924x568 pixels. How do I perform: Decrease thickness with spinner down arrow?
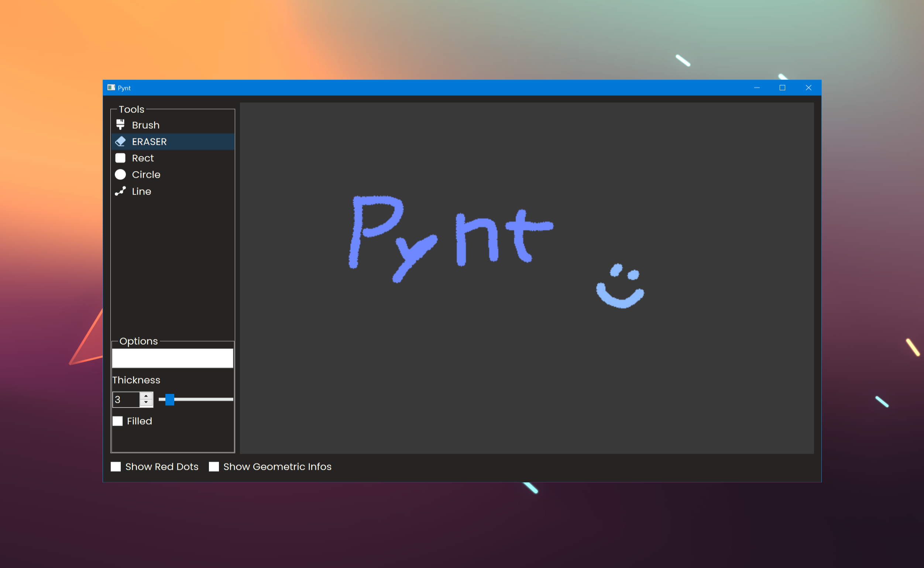point(146,403)
